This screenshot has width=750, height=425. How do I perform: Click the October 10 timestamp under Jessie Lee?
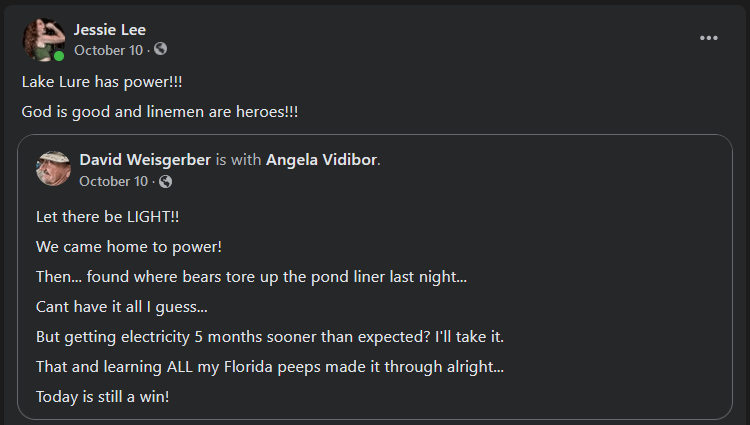point(108,50)
